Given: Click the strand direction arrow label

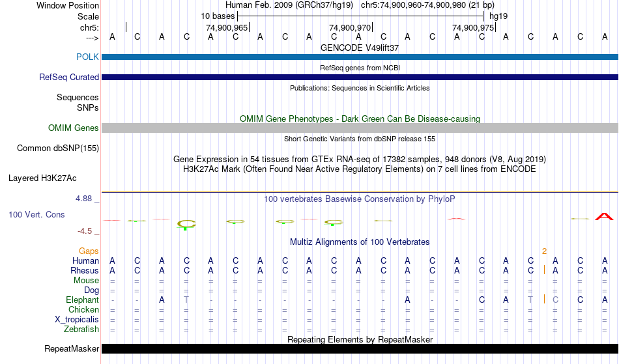Looking at the screenshot, I should (92, 38).
